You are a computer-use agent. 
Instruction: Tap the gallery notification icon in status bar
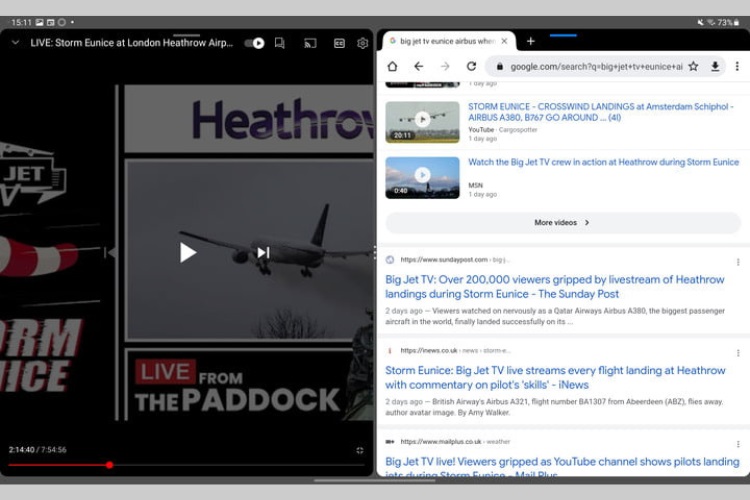40,22
